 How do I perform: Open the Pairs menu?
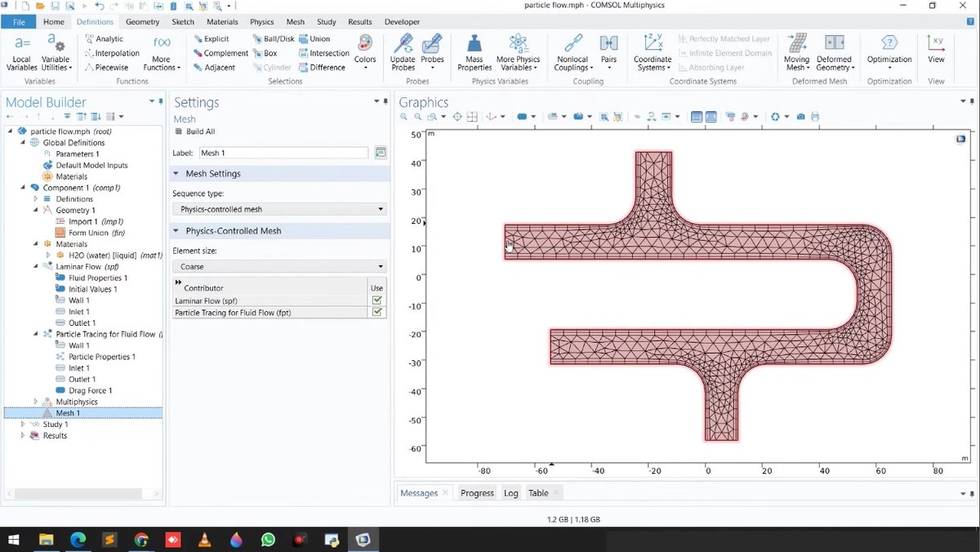coord(608,52)
